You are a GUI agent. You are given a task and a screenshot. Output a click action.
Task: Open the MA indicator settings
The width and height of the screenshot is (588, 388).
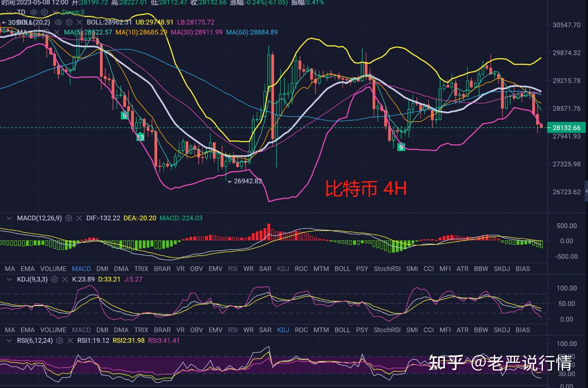pos(46,32)
